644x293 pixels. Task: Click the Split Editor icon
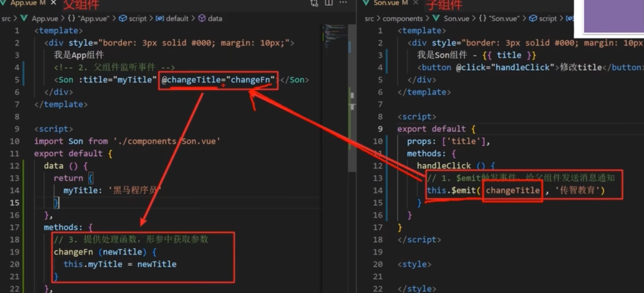[x=329, y=3]
